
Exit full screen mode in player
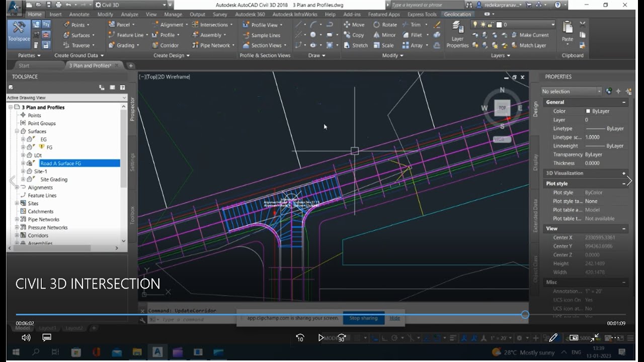point(595,338)
